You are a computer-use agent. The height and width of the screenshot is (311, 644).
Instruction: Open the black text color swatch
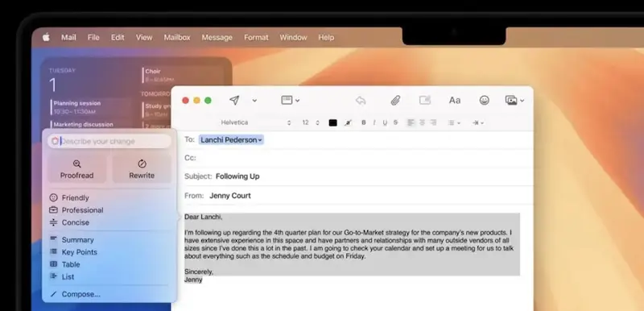pyautogui.click(x=333, y=122)
